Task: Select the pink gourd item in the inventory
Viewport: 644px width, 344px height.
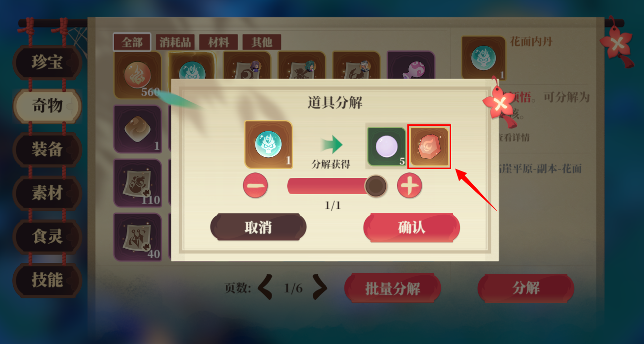Action: pos(411,66)
